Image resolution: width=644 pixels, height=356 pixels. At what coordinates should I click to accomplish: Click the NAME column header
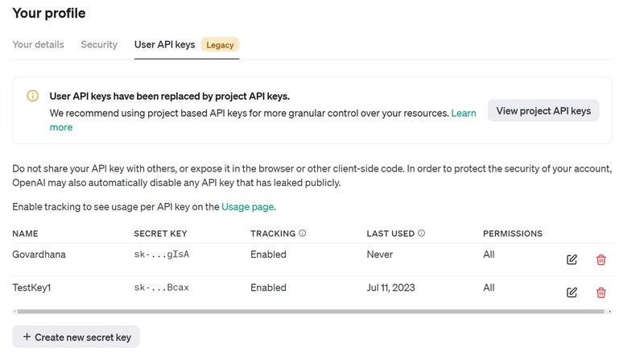[x=25, y=234]
